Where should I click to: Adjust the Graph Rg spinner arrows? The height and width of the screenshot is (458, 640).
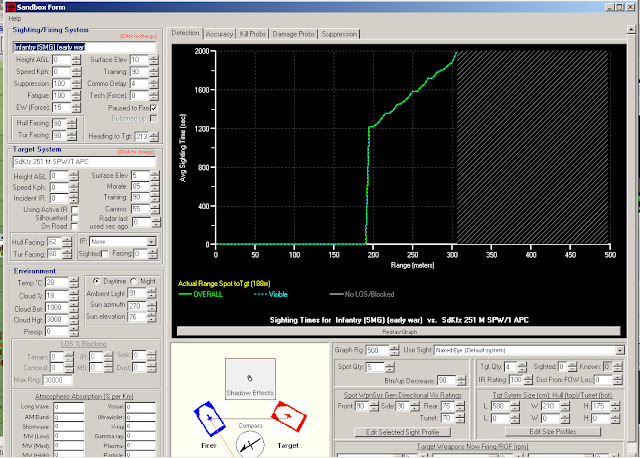pyautogui.click(x=394, y=350)
